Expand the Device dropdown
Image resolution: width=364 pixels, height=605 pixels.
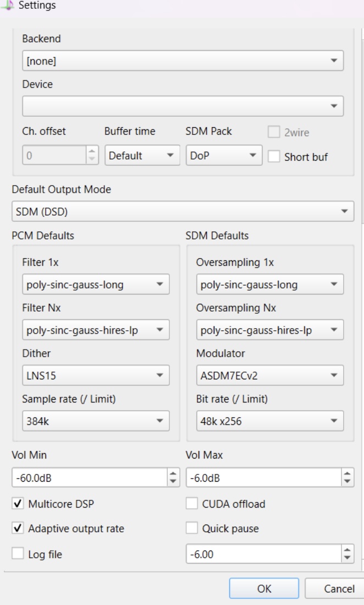coord(183,106)
